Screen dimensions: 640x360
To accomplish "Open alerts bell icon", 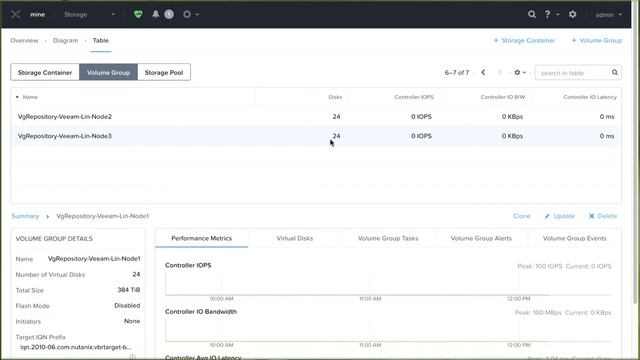I will click(156, 14).
